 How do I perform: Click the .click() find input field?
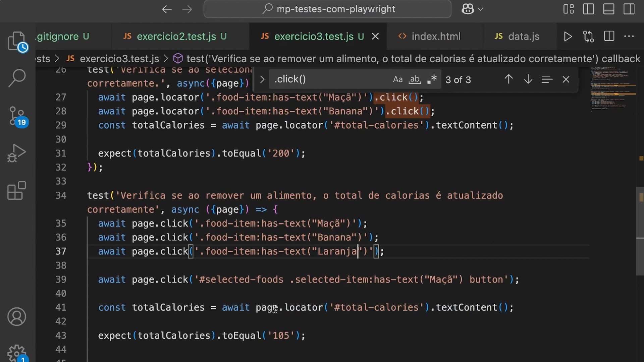pos(329,79)
